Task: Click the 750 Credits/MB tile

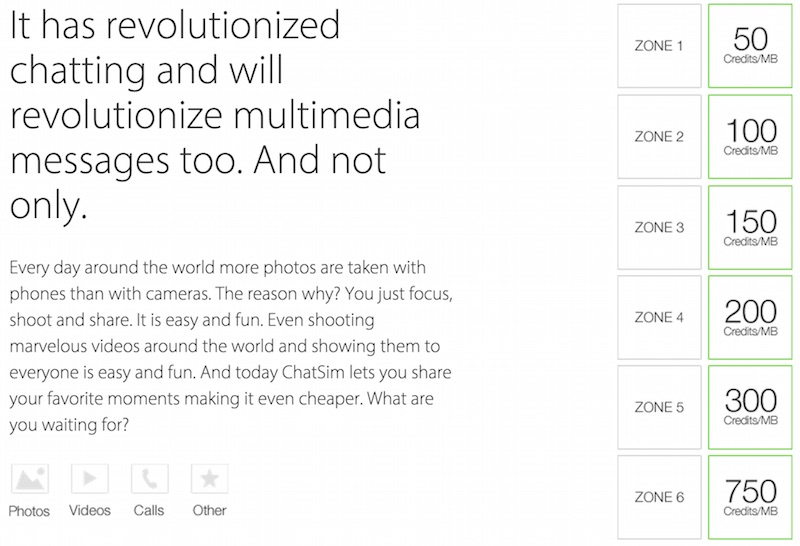Action: tap(750, 497)
